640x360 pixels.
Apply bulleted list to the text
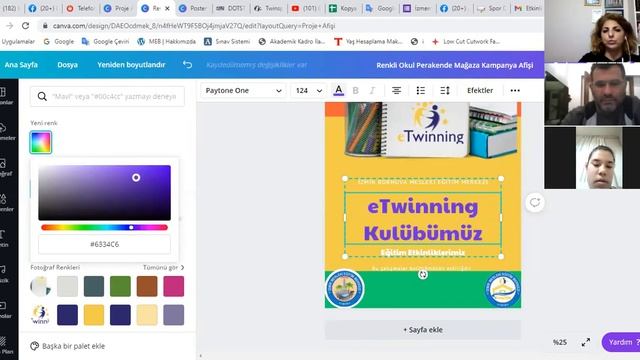coord(420,91)
